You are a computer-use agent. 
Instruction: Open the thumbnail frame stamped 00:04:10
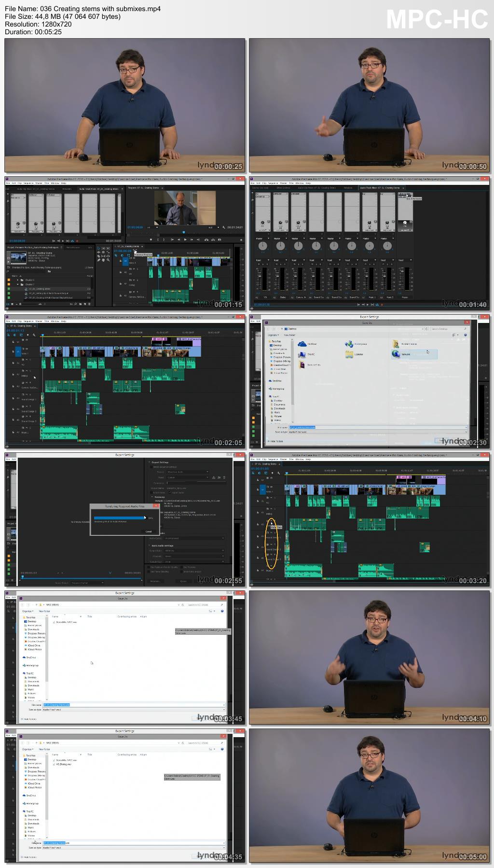369,658
